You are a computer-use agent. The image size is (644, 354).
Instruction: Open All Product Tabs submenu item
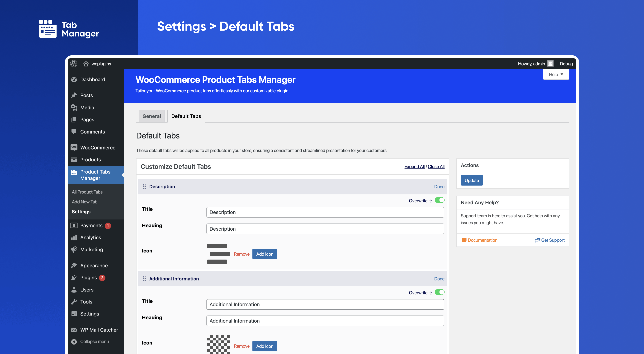coord(87,192)
